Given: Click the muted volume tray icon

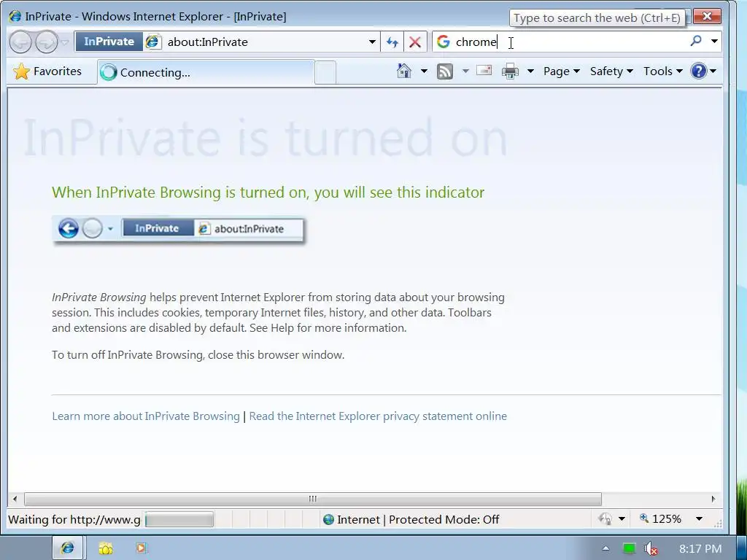Looking at the screenshot, I should click(x=650, y=549).
